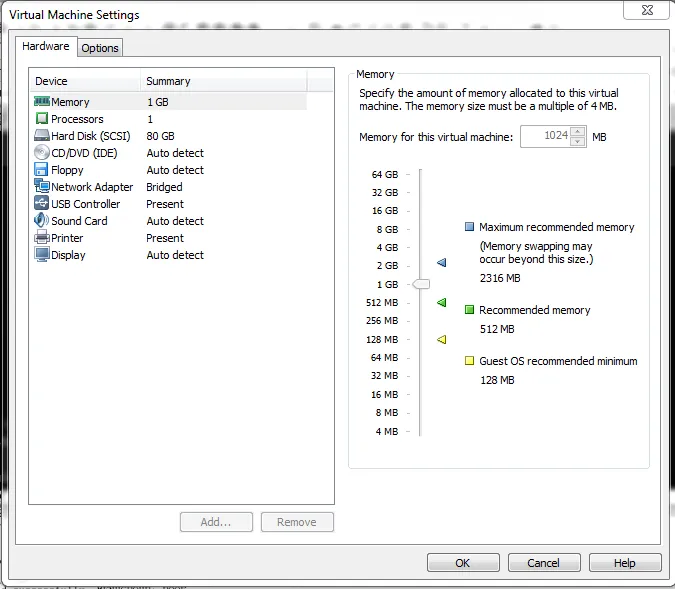
Task: Click the Add... device button
Action: (x=216, y=522)
